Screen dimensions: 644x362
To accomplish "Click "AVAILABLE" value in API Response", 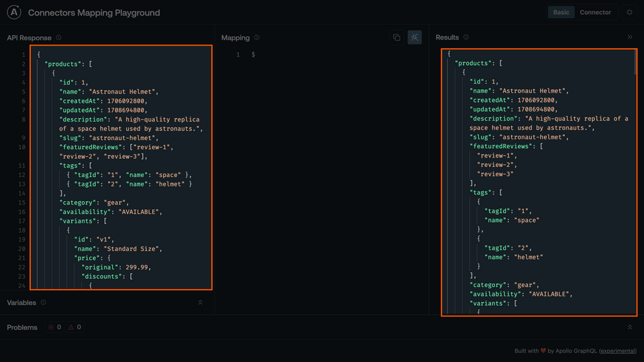I will click(138, 212).
